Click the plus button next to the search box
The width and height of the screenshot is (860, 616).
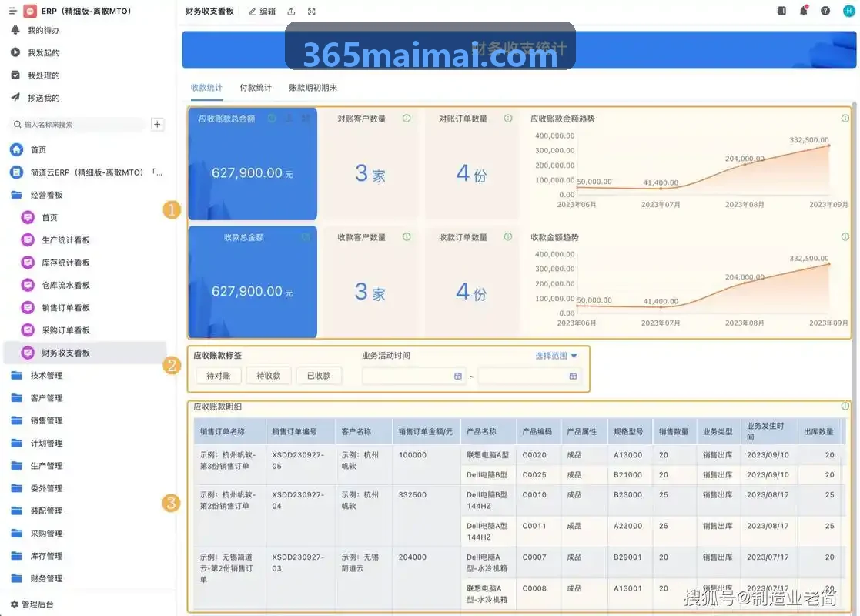[157, 125]
